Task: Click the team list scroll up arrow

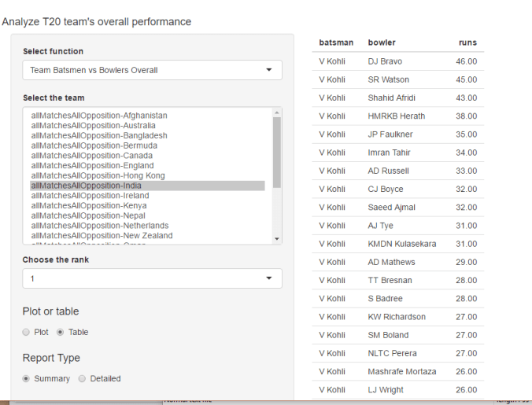Action: pos(276,112)
